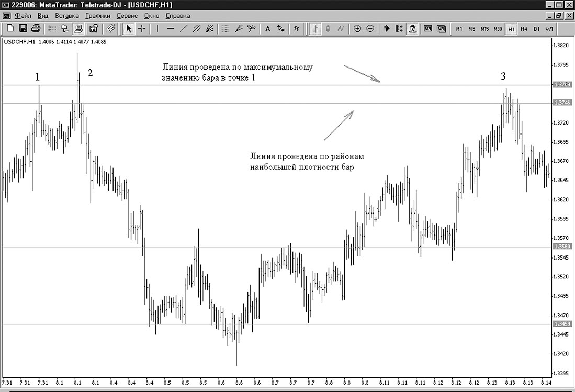Open the Сервис menu

pos(127,16)
